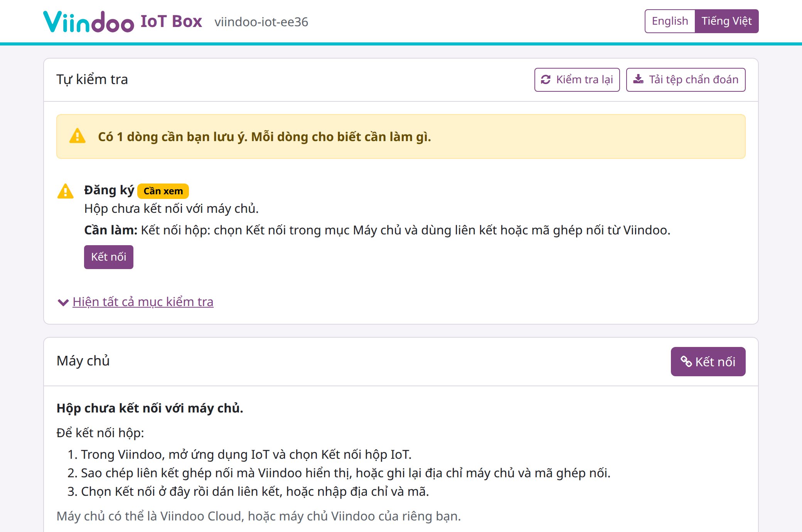Click banner text Có 1 dòng cần bạn lưu ý
The width and height of the screenshot is (802, 532).
pyautogui.click(x=265, y=137)
